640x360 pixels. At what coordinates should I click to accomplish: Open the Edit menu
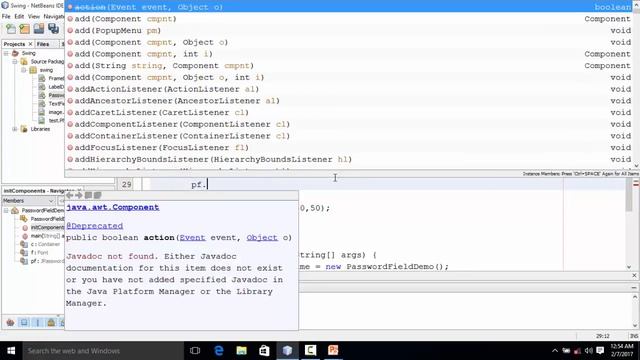(x=19, y=16)
